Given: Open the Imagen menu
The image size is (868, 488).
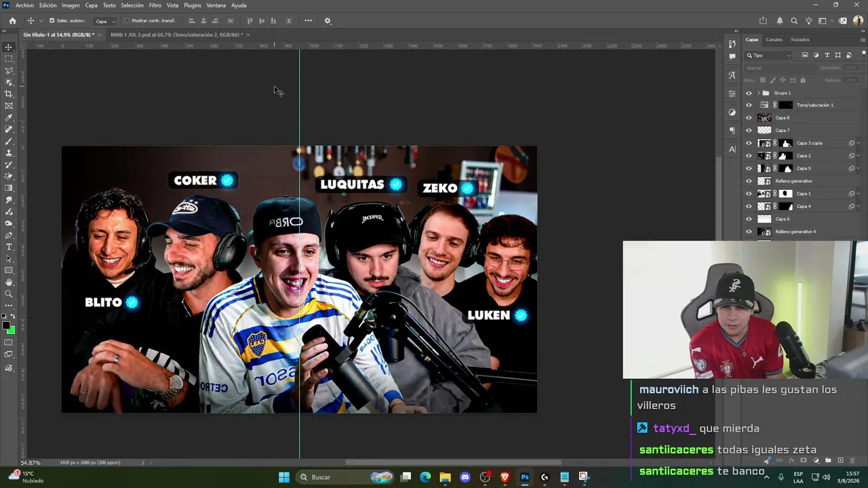Looking at the screenshot, I should (71, 5).
